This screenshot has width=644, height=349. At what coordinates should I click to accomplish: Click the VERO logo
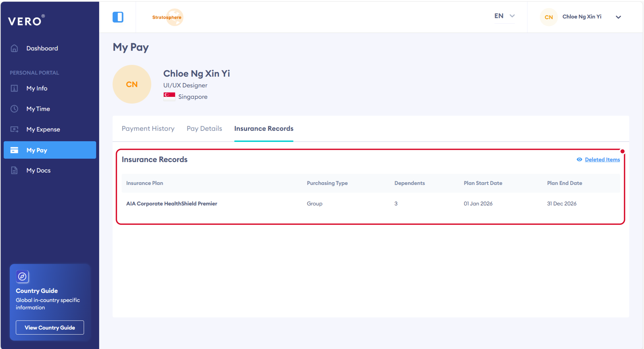(26, 20)
